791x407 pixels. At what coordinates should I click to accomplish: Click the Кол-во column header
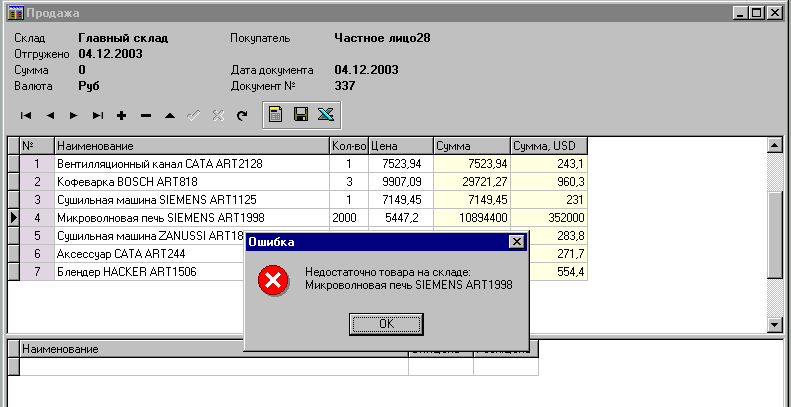pos(349,146)
